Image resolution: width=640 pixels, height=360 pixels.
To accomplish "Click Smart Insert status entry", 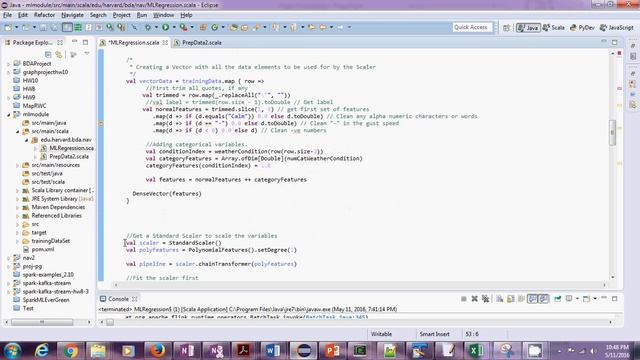I will tap(435, 334).
